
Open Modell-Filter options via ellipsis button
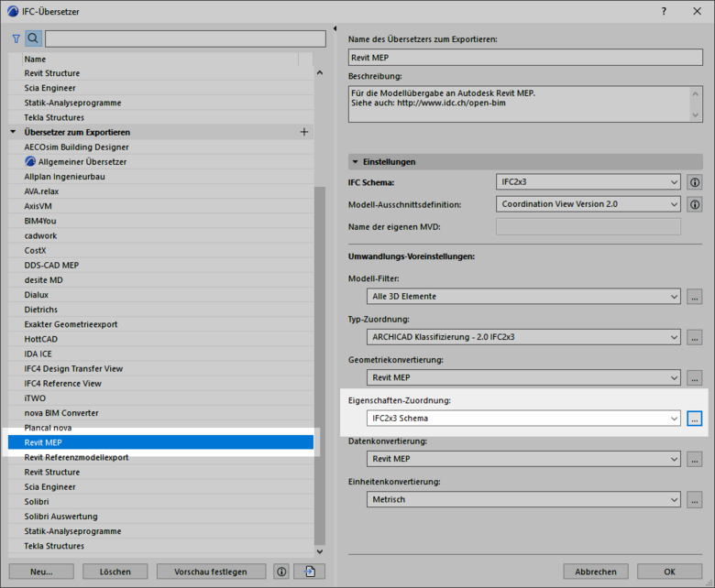695,297
